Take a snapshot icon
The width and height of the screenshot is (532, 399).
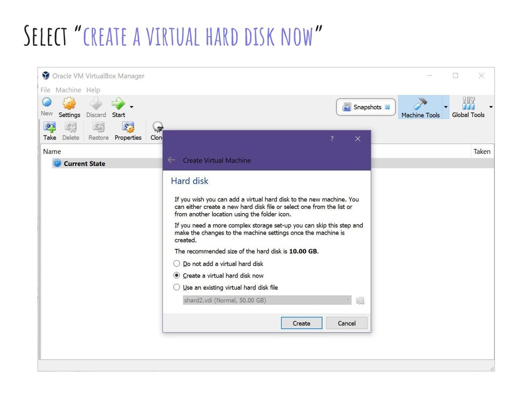pos(49,127)
